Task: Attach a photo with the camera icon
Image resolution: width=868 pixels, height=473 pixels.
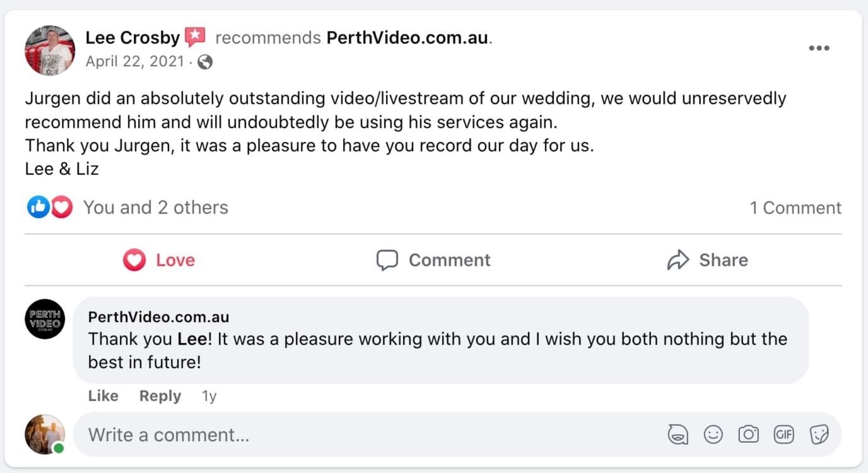Action: pos(749,435)
